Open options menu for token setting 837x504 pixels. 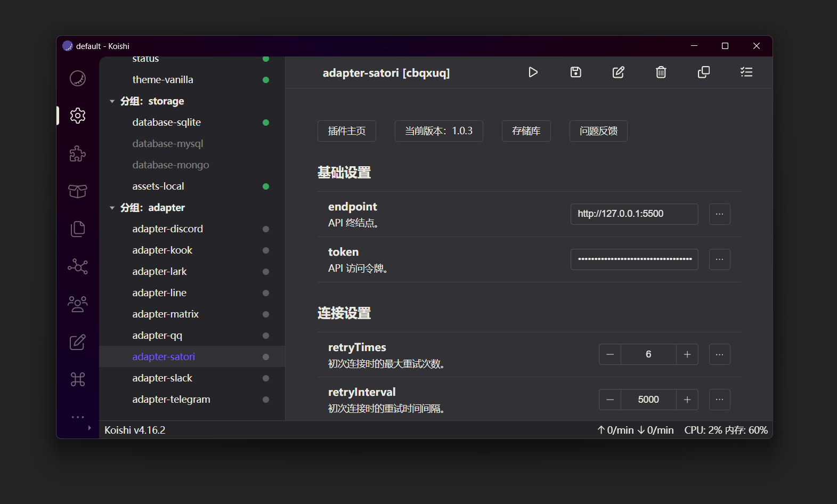(720, 259)
